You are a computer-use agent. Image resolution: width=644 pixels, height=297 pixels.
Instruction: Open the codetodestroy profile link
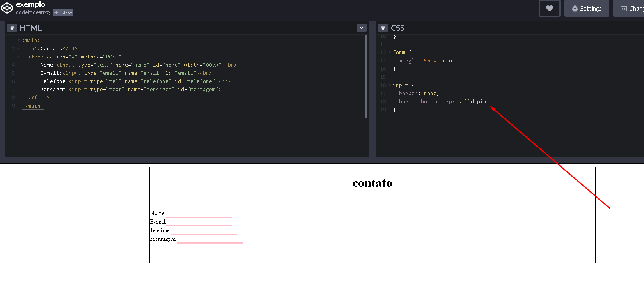tap(34, 12)
